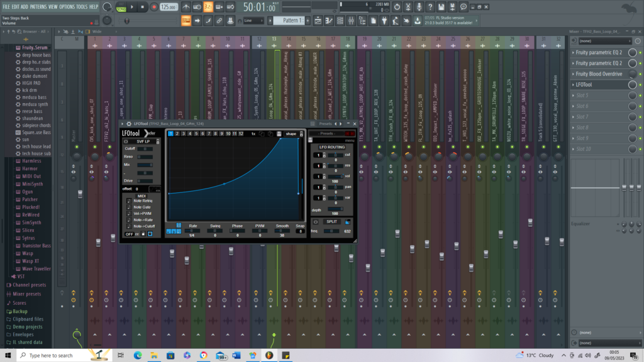Open help with the question mark icon

point(430,7)
